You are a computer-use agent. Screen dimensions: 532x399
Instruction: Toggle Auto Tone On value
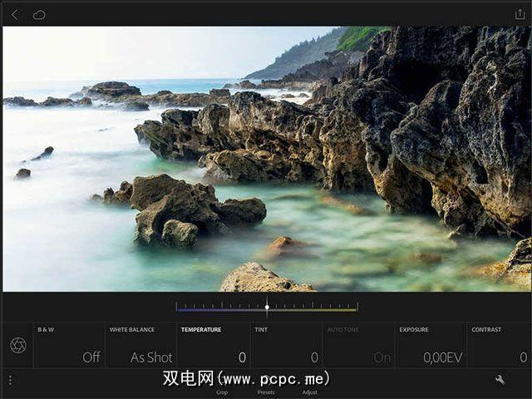click(358, 345)
